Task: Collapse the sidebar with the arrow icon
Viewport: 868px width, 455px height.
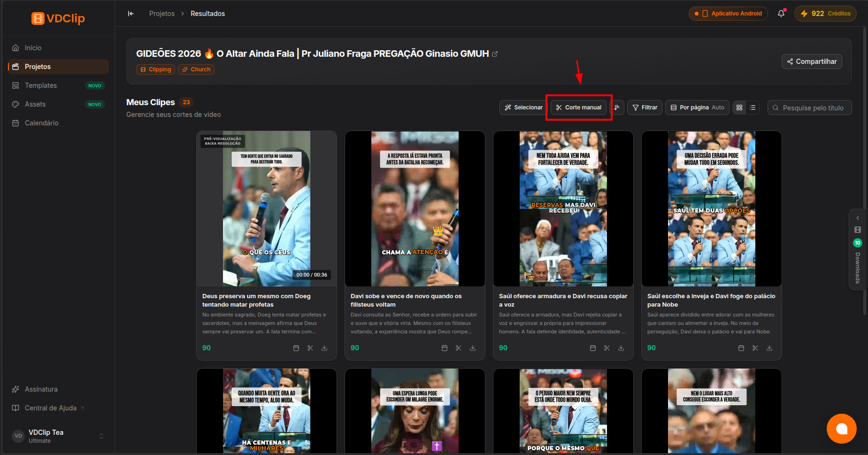Action: pos(131,14)
